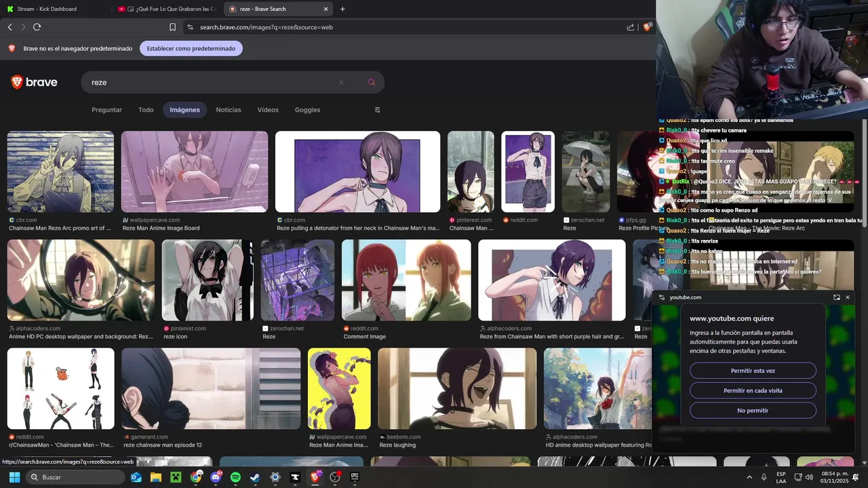
Task: Open the Anime HD PC desktop wallpaper thumbnail
Action: point(81,280)
